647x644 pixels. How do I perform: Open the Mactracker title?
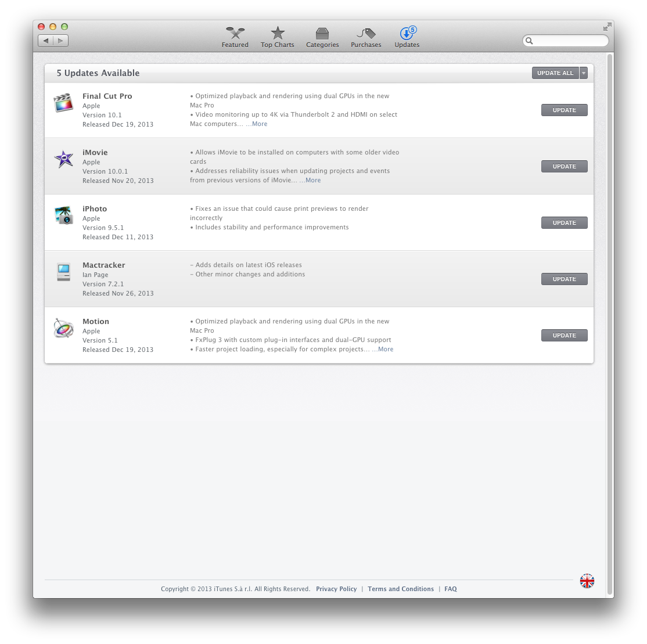click(x=103, y=265)
